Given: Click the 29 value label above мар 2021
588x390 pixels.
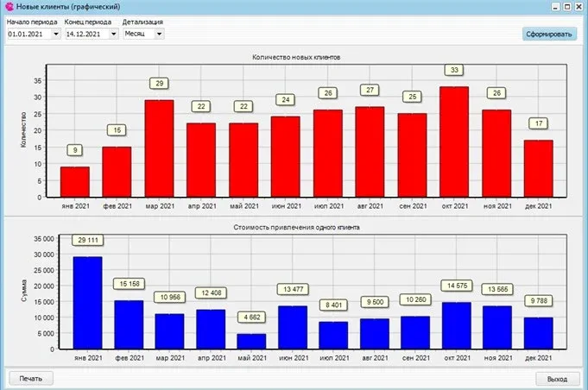Looking at the screenshot, I should coord(160,83).
